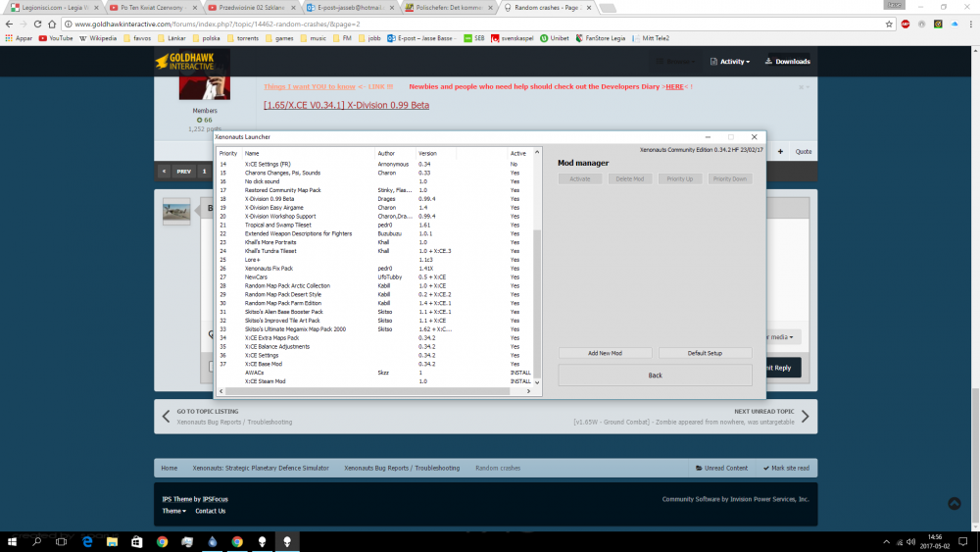Click Unread Content link
This screenshot has height=552, width=980.
(722, 469)
